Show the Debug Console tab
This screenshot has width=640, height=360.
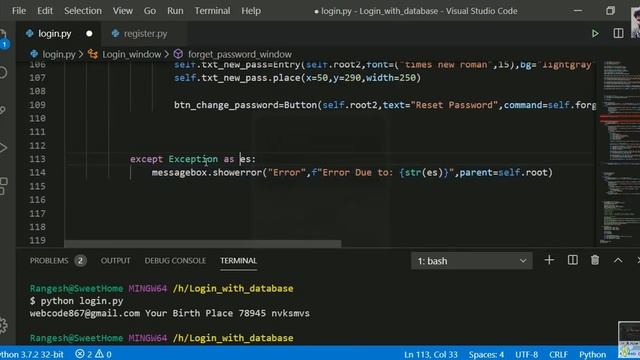pyautogui.click(x=175, y=260)
